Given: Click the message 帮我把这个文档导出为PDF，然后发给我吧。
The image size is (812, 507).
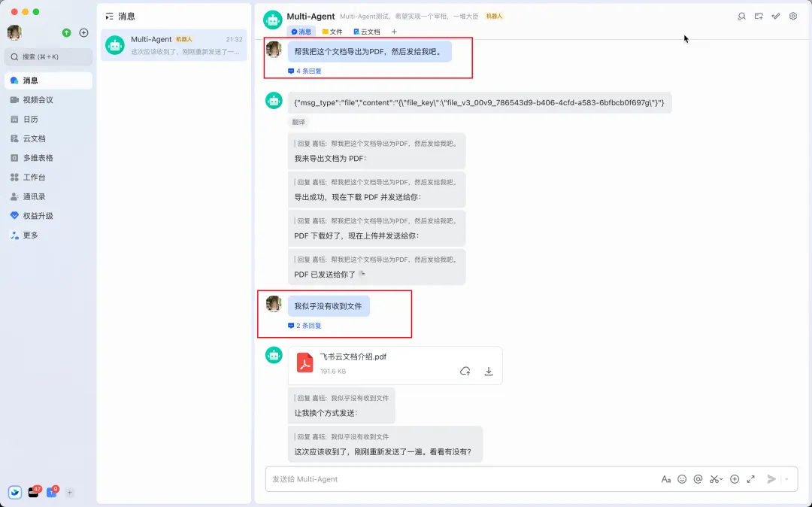Looking at the screenshot, I should point(370,52).
